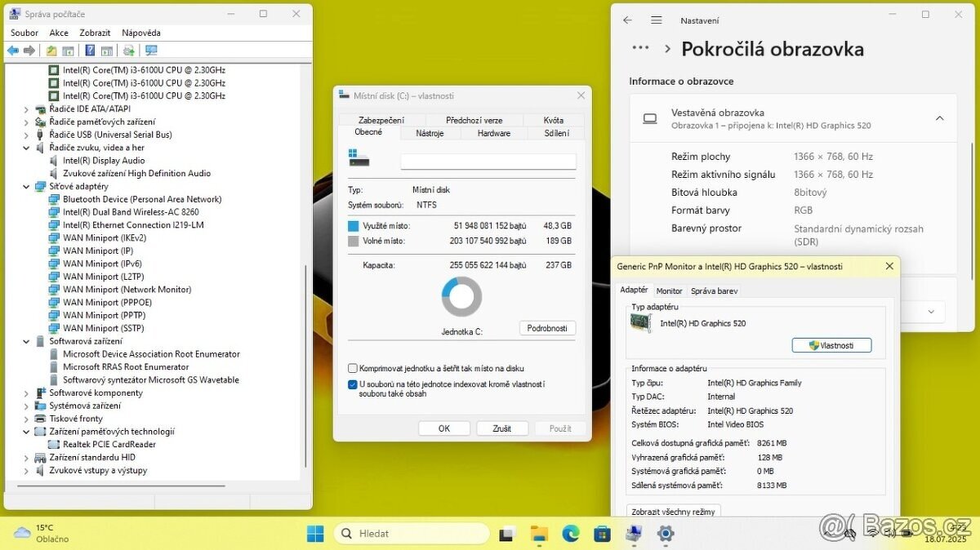The height and width of the screenshot is (550, 980).
Task: Click the Back navigation arrow in Správa počítače
Action: (x=12, y=50)
